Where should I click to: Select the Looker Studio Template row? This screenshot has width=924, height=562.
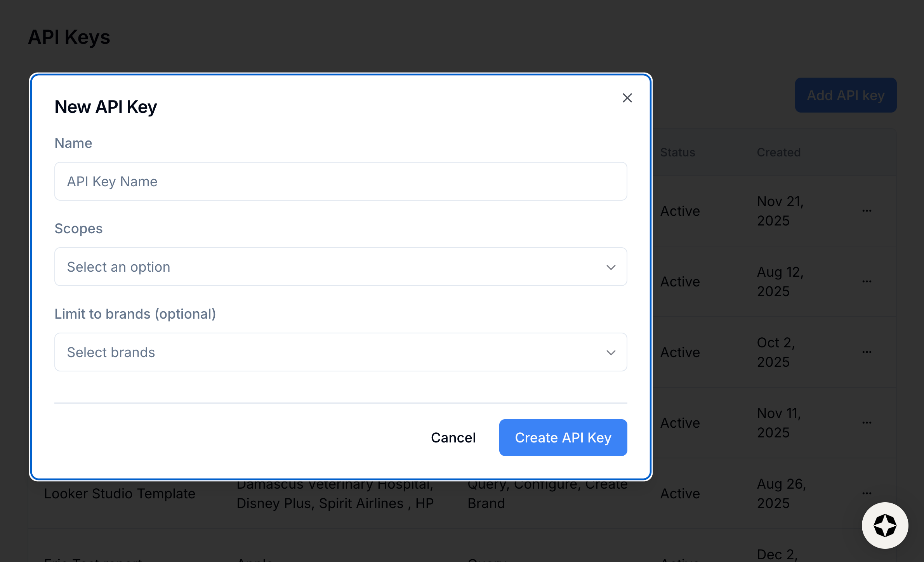[120, 494]
